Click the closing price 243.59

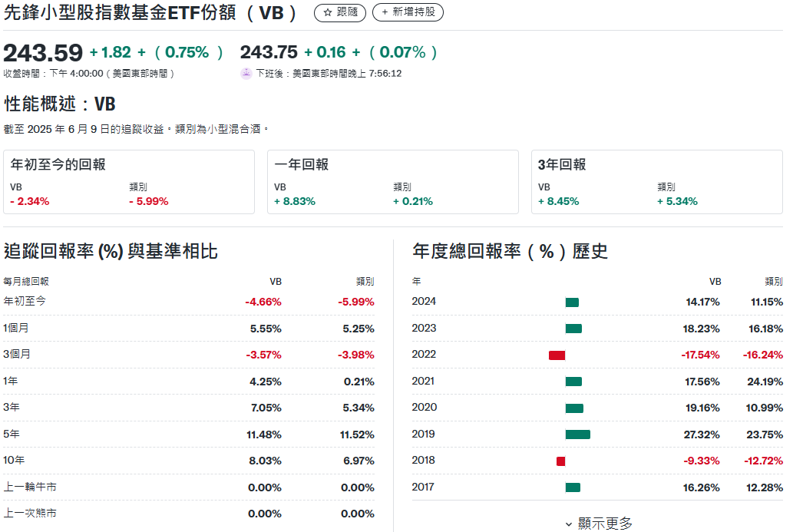(x=42, y=53)
